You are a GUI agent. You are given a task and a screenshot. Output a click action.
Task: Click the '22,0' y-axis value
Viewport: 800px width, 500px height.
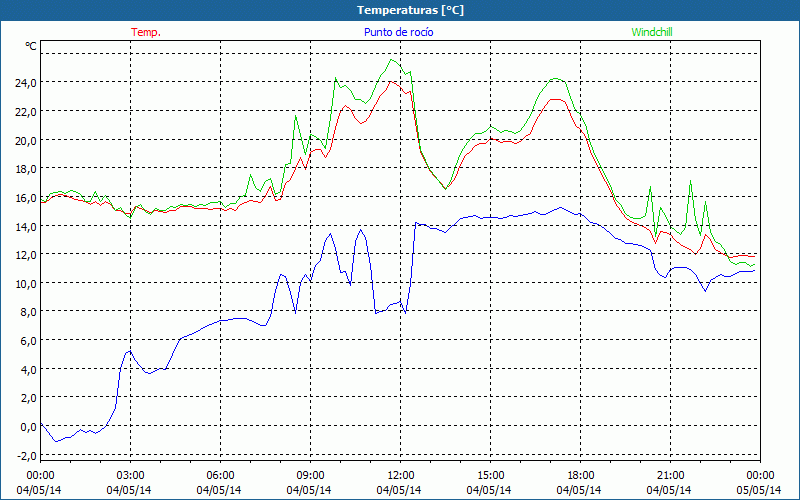[26, 111]
